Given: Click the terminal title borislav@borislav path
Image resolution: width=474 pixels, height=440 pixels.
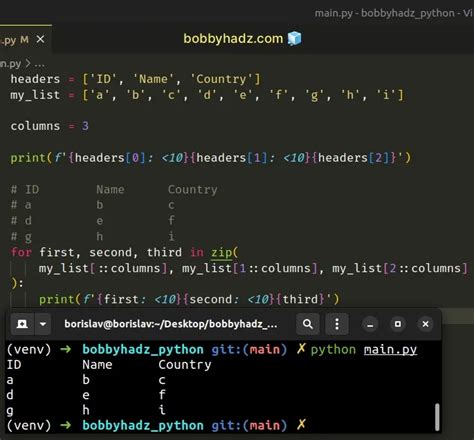Looking at the screenshot, I should [171, 324].
